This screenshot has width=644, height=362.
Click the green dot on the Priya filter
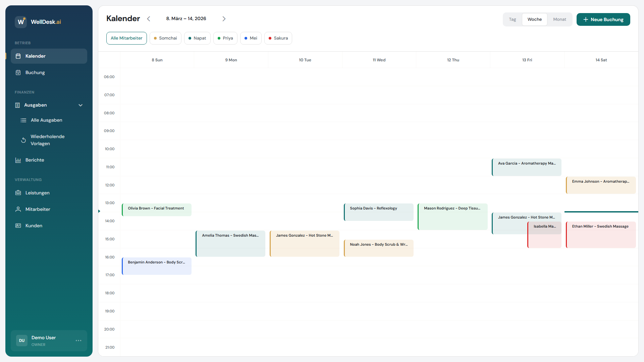(x=218, y=38)
